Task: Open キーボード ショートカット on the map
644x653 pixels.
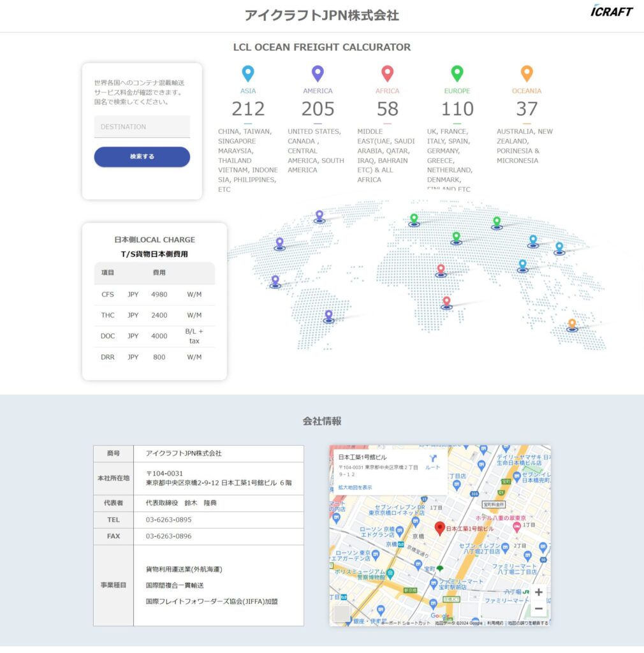Action: point(406,623)
